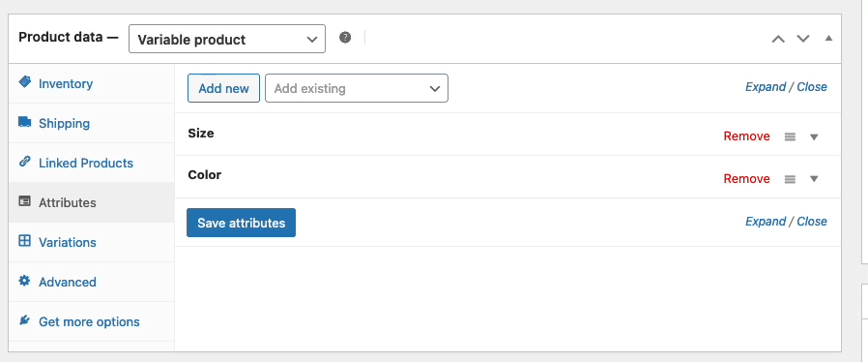Open the product type dropdown

(227, 39)
